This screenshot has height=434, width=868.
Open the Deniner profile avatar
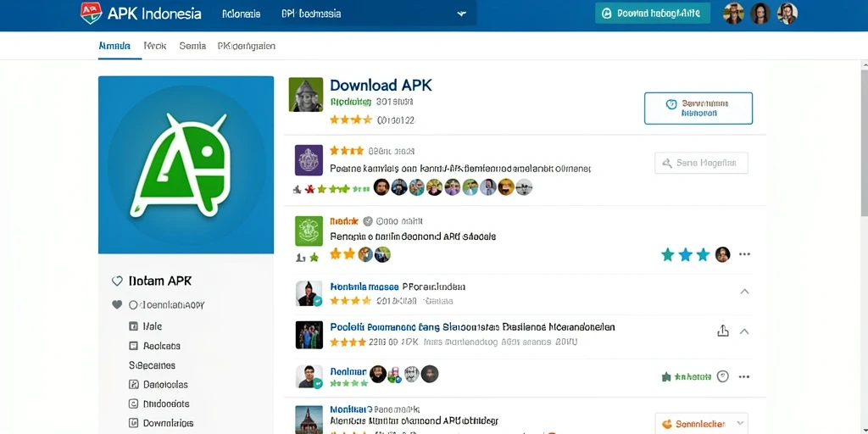(309, 376)
